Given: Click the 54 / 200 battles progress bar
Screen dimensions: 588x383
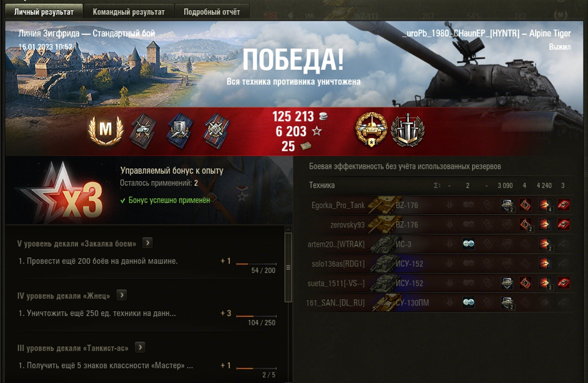Looking at the screenshot, I should [256, 264].
